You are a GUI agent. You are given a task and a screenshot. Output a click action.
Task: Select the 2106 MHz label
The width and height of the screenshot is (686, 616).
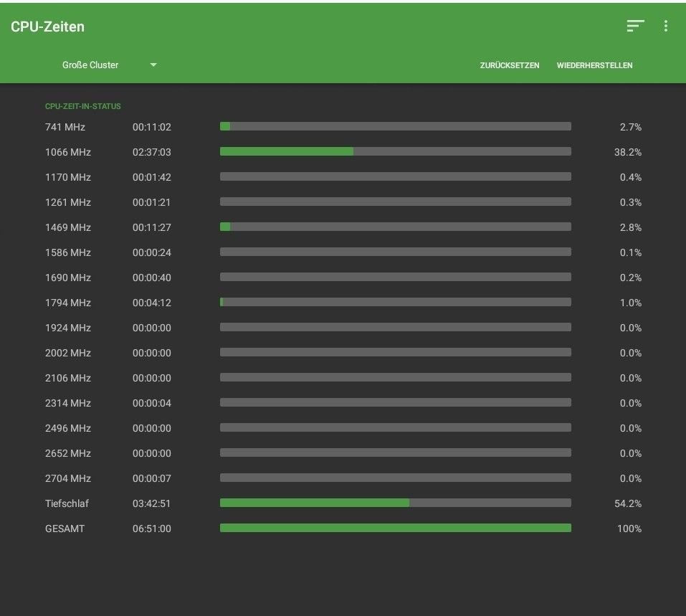(68, 378)
